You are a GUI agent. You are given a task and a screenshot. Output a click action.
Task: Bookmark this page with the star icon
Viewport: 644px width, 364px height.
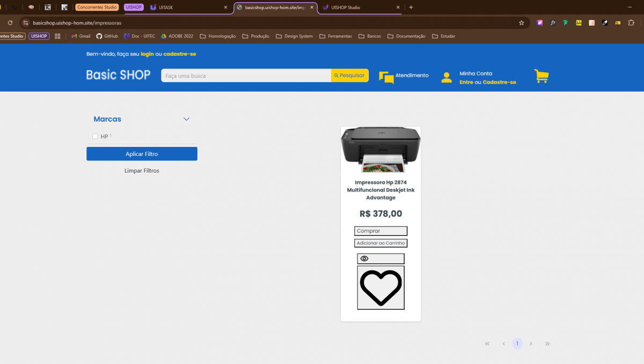pyautogui.click(x=521, y=23)
